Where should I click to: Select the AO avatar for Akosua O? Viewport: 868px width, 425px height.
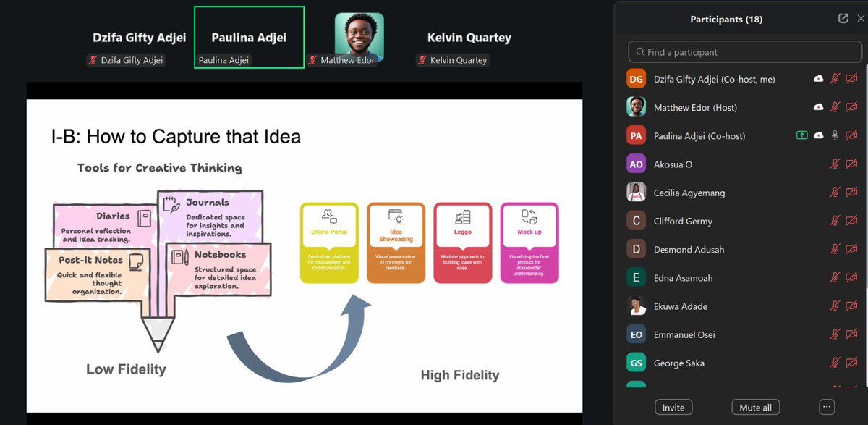pyautogui.click(x=636, y=164)
